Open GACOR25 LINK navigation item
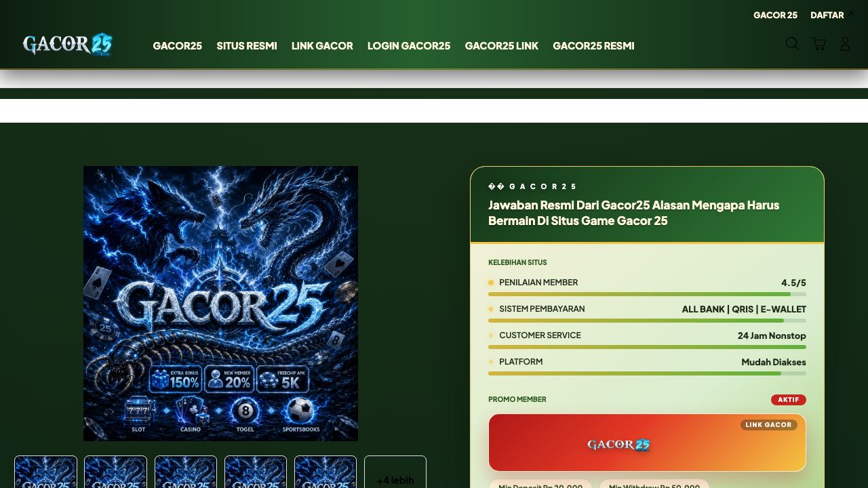Screen dimensions: 868x488 click(502, 45)
